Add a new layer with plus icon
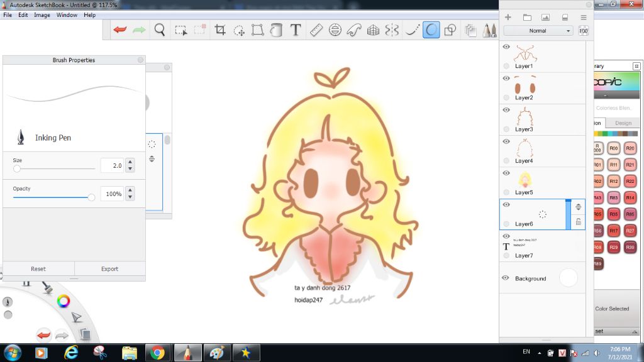The height and width of the screenshot is (362, 644). (x=508, y=17)
